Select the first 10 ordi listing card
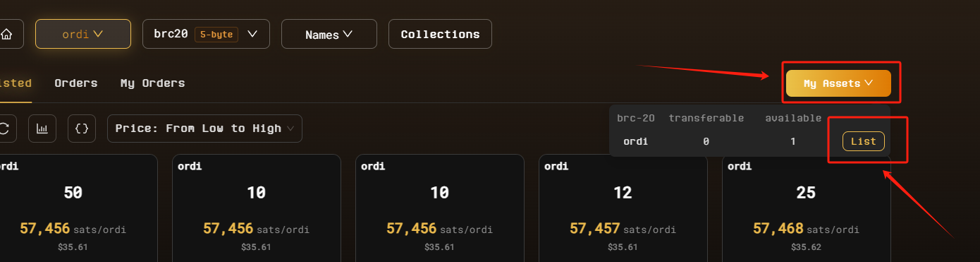980x262 pixels. pyautogui.click(x=256, y=208)
